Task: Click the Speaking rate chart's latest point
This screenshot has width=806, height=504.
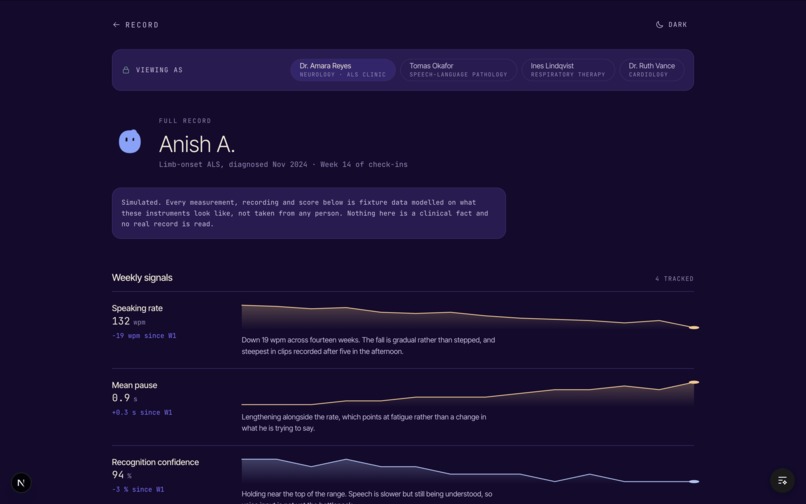Action: 694,327
